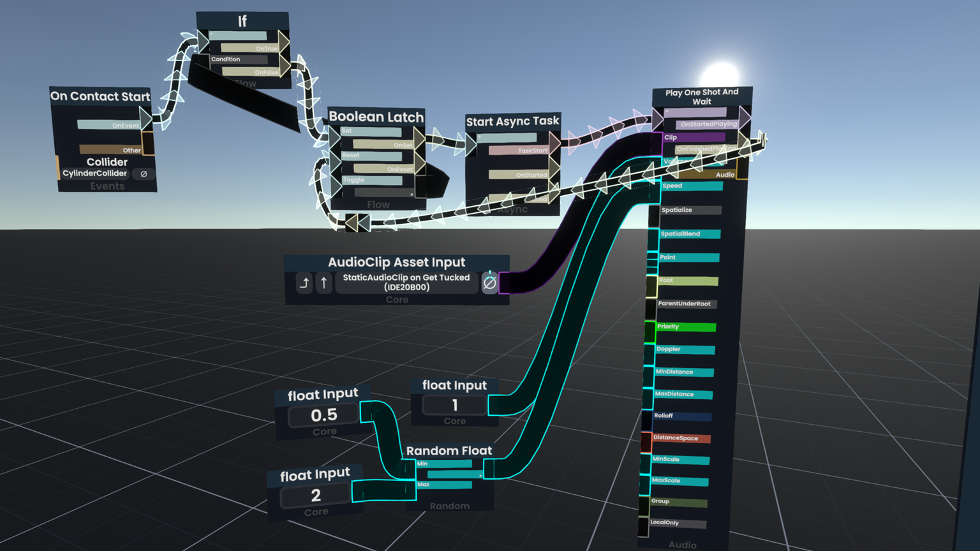
Task: Clear the Collider reference with the null icon
Action: [x=144, y=173]
